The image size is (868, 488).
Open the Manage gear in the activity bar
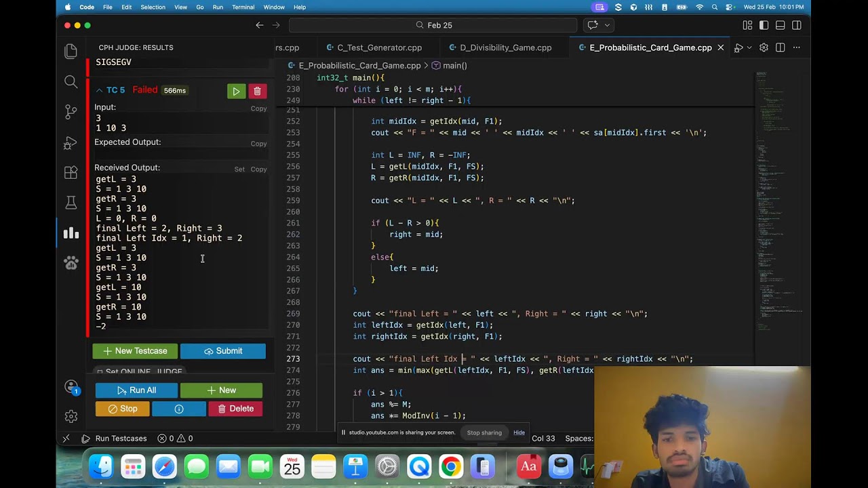(71, 416)
